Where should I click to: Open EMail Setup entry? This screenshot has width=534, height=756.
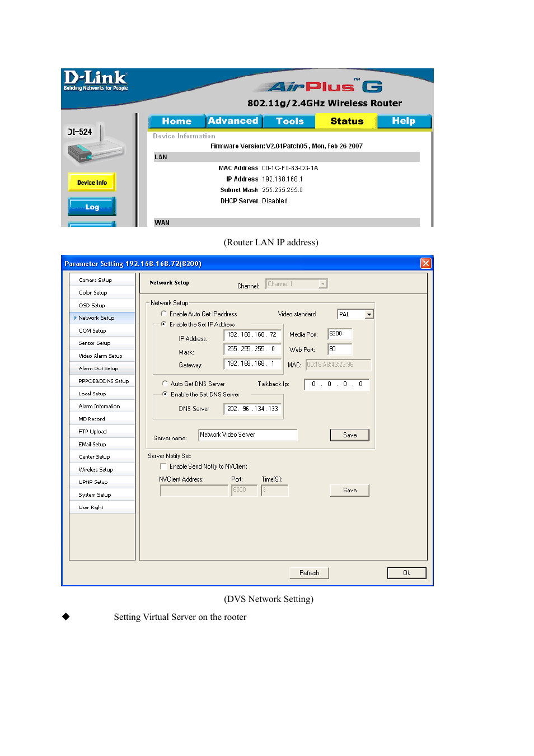(x=102, y=444)
